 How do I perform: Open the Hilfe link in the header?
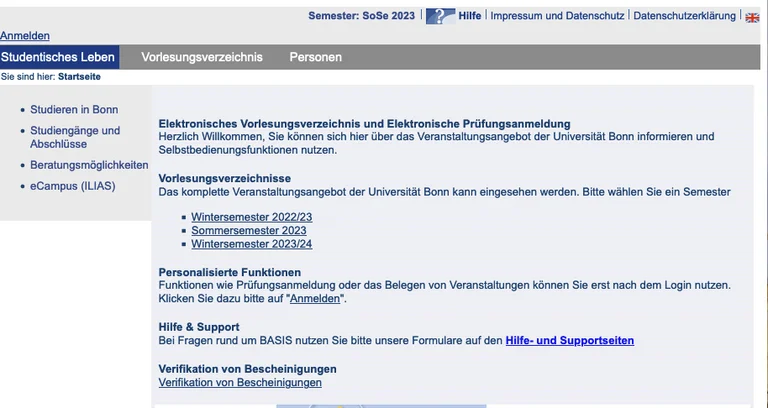pos(470,16)
